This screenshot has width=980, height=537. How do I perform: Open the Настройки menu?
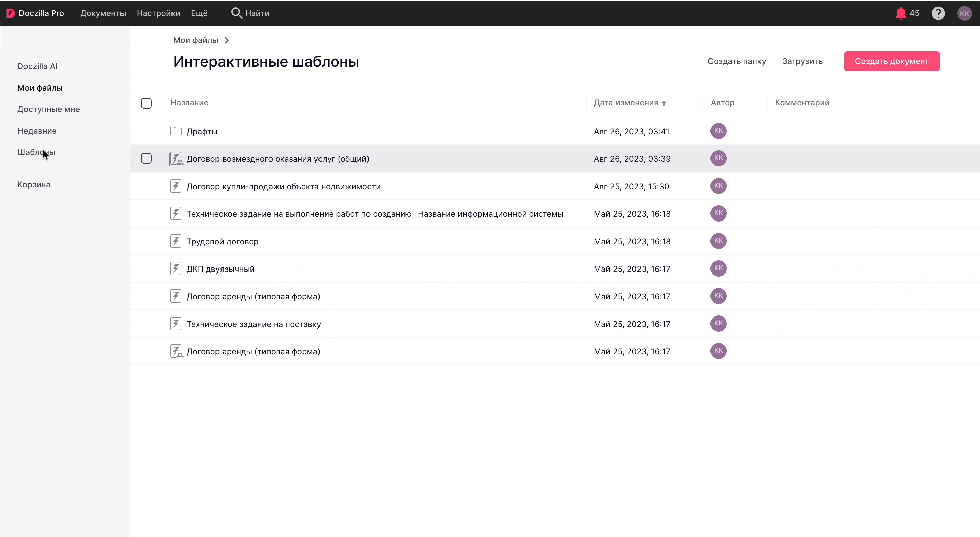[158, 13]
